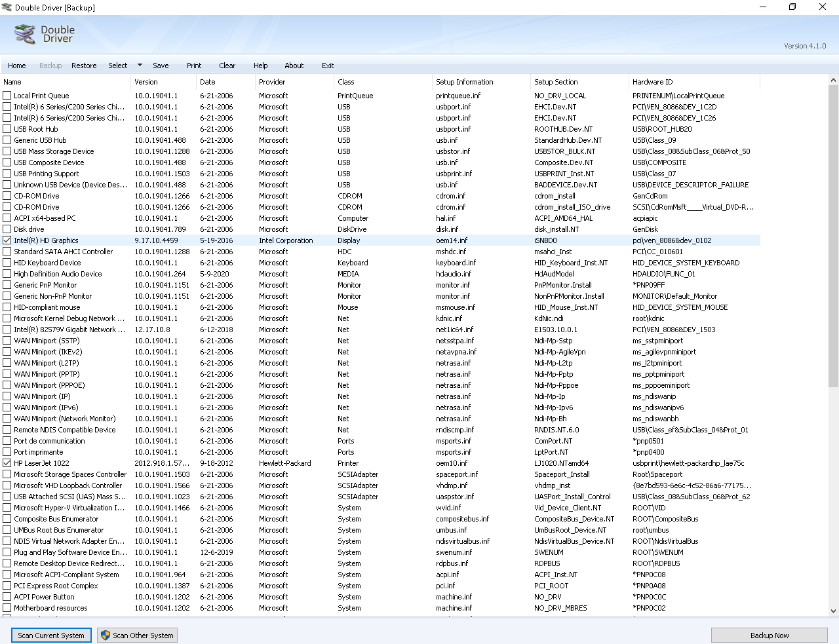The width and height of the screenshot is (839, 644).
Task: Sort list by the Provider column header
Action: click(272, 82)
